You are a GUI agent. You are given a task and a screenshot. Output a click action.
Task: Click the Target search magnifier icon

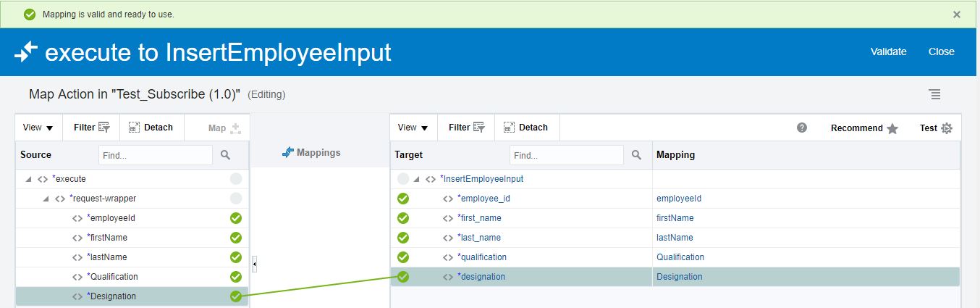636,155
